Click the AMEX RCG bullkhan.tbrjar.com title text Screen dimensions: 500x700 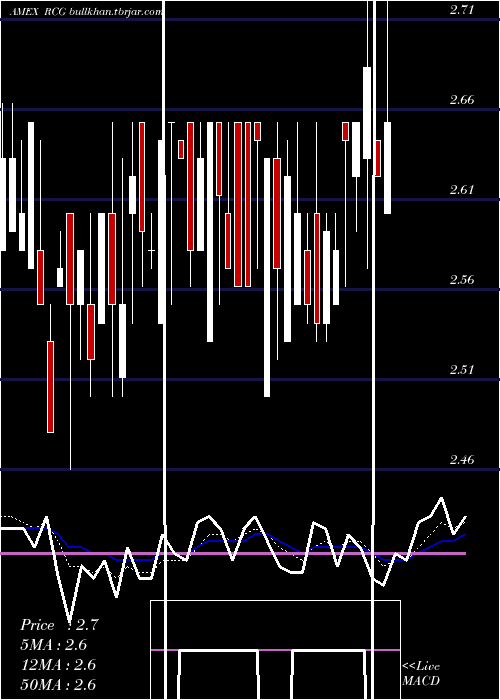(85, 12)
